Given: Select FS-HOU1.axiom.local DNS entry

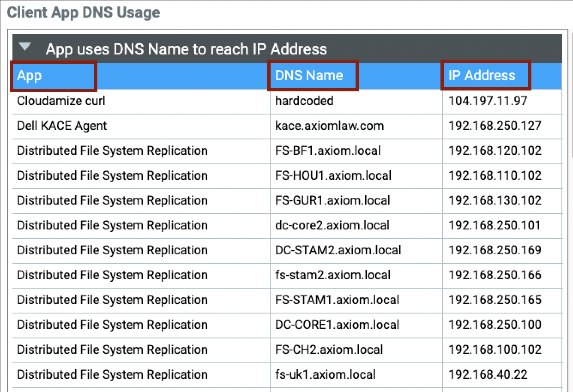Looking at the screenshot, I should [333, 176].
